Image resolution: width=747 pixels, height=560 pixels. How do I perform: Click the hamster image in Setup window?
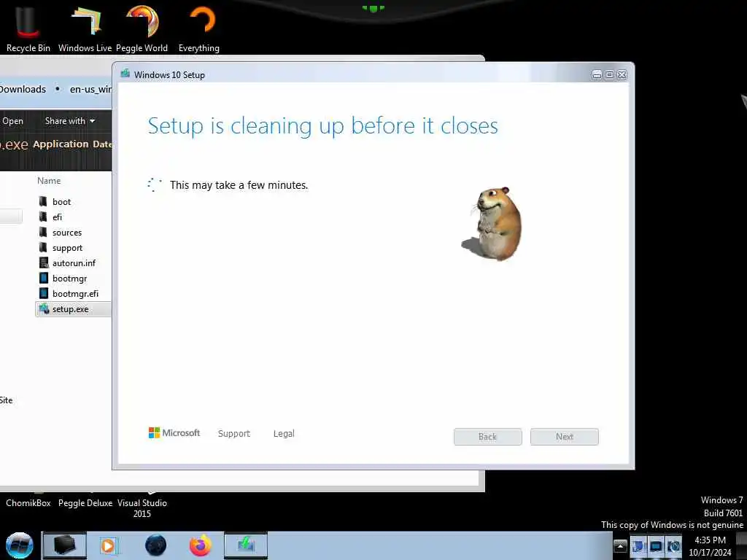(492, 223)
